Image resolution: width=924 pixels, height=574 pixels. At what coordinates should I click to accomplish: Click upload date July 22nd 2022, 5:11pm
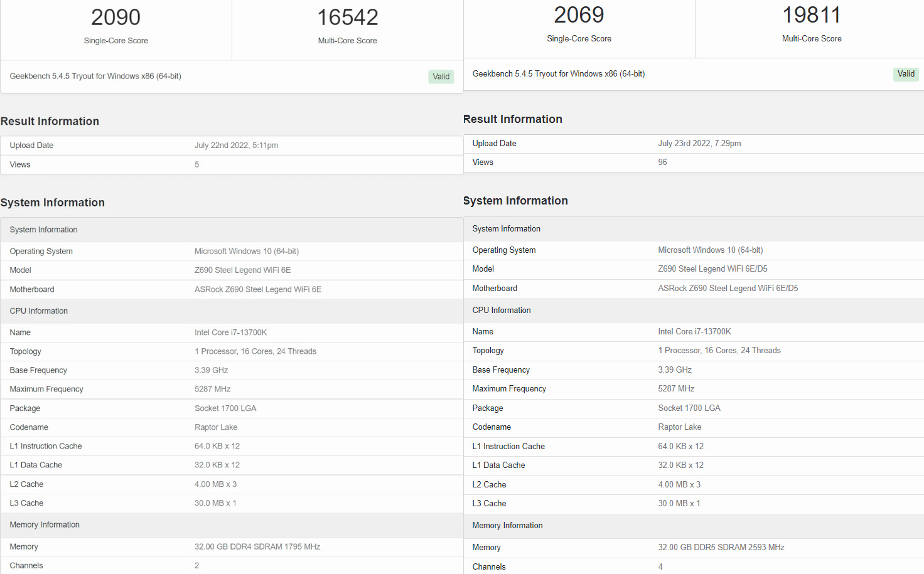236,146
